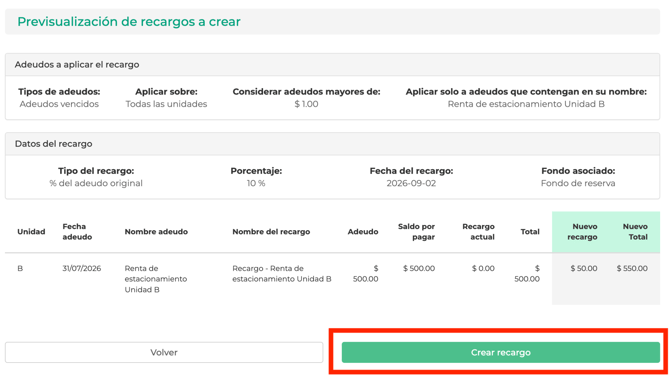The image size is (670, 391).
Task: Click the Crear recargo button
Action: coord(500,352)
